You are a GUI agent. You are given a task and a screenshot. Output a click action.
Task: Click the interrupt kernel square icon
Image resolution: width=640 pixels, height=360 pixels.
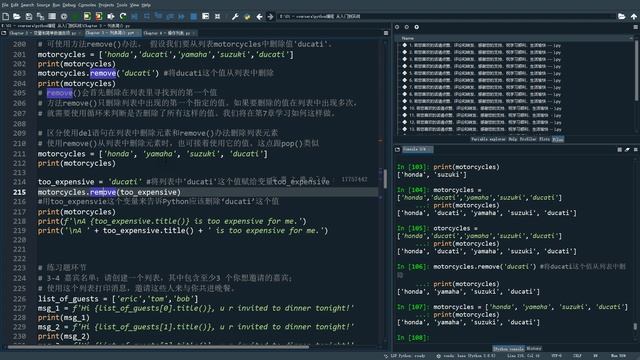(619, 150)
